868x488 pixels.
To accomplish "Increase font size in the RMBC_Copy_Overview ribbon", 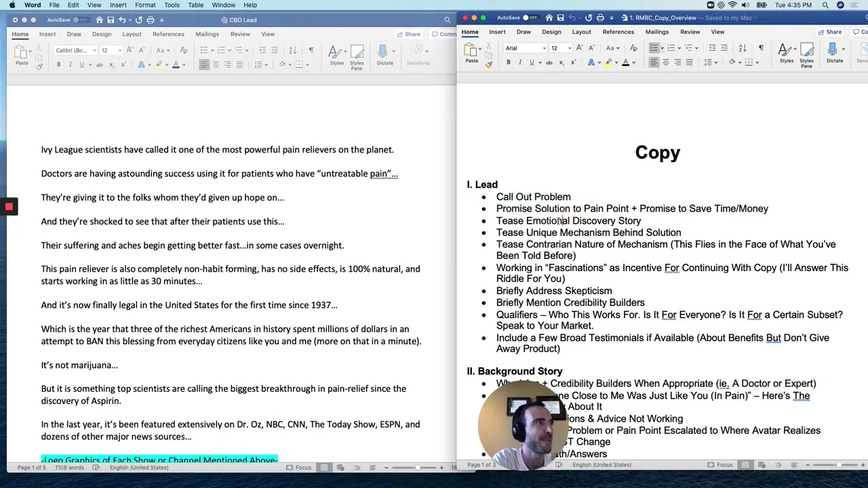I will [580, 48].
